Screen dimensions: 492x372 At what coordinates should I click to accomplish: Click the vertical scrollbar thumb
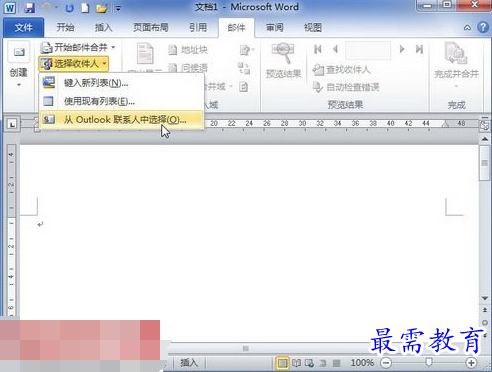tap(485, 163)
